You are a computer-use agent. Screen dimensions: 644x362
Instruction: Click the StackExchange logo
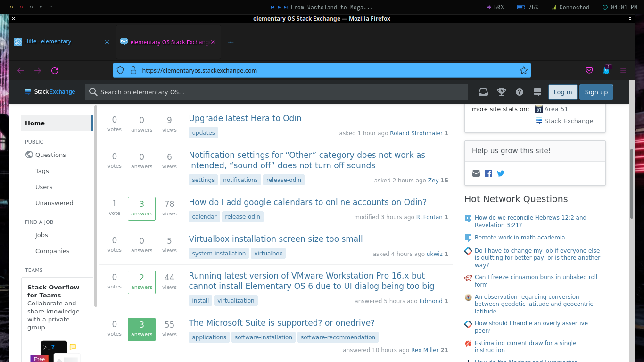pyautogui.click(x=50, y=92)
